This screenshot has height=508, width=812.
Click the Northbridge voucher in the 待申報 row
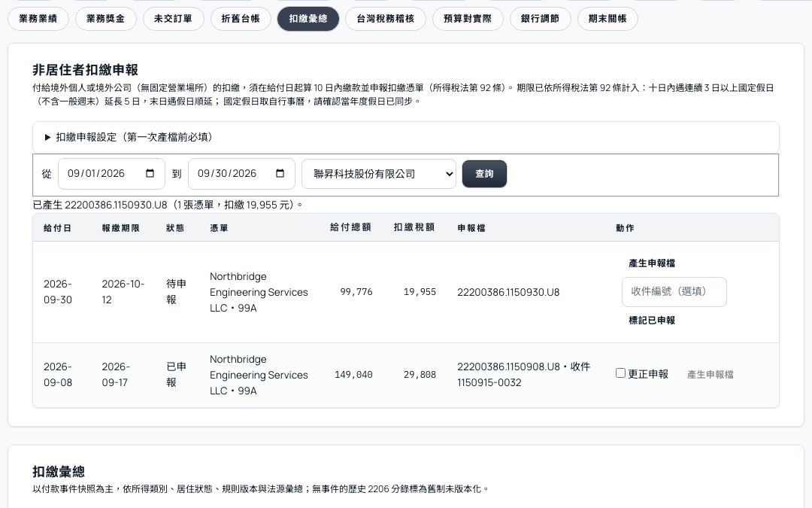click(x=259, y=292)
